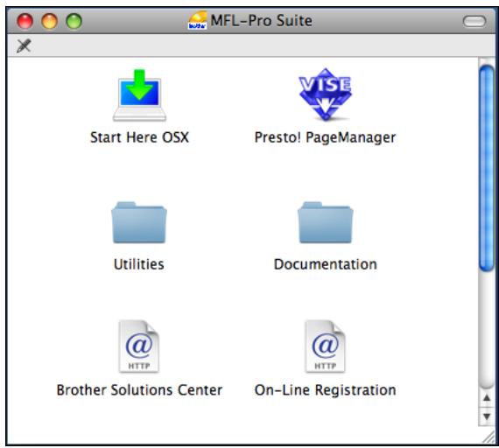The height and width of the screenshot is (448, 499).
Task: Launch the Presto! PageManager VISE installer icon
Action: click(x=326, y=94)
